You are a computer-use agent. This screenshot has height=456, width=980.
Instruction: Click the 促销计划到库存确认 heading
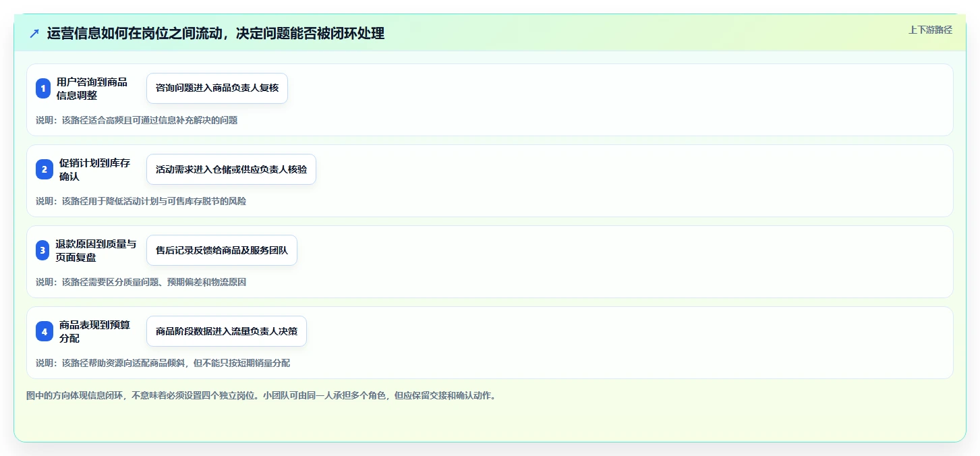coord(94,169)
